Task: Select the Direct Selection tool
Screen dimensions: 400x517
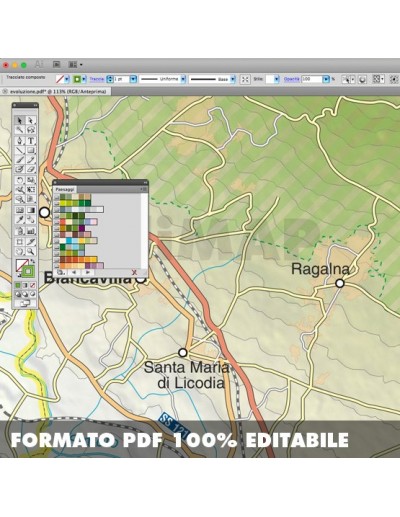Action: 30,120
